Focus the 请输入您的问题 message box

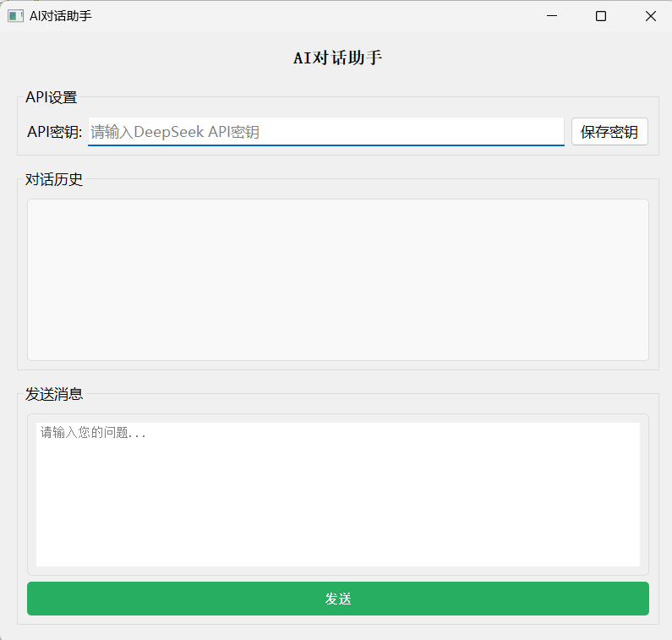[x=338, y=495]
